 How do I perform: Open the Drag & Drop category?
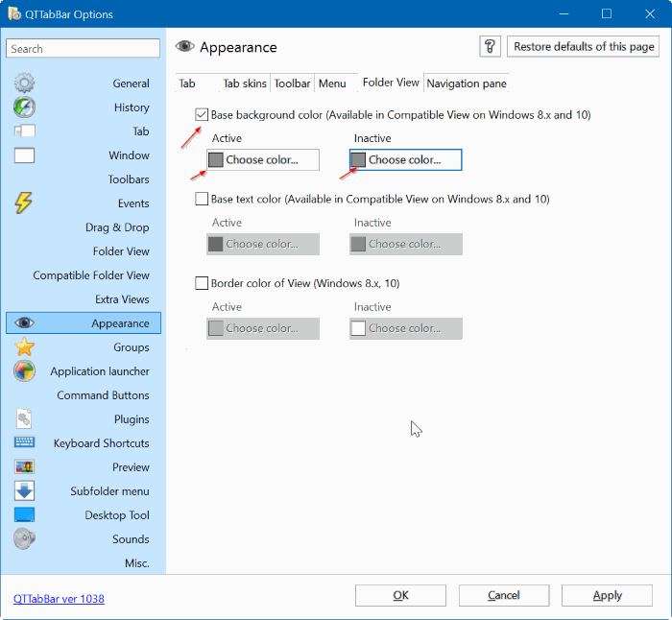(x=117, y=227)
